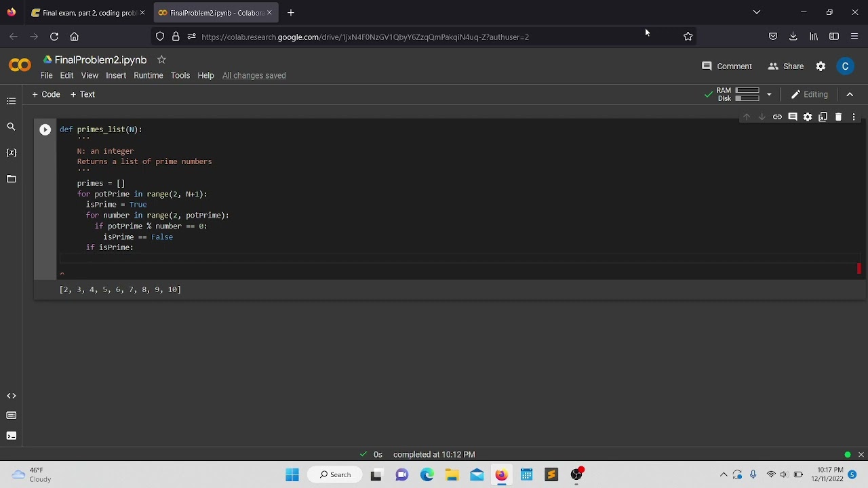The width and height of the screenshot is (868, 488).
Task: Open Find and replace in sidebar
Action: tap(11, 127)
